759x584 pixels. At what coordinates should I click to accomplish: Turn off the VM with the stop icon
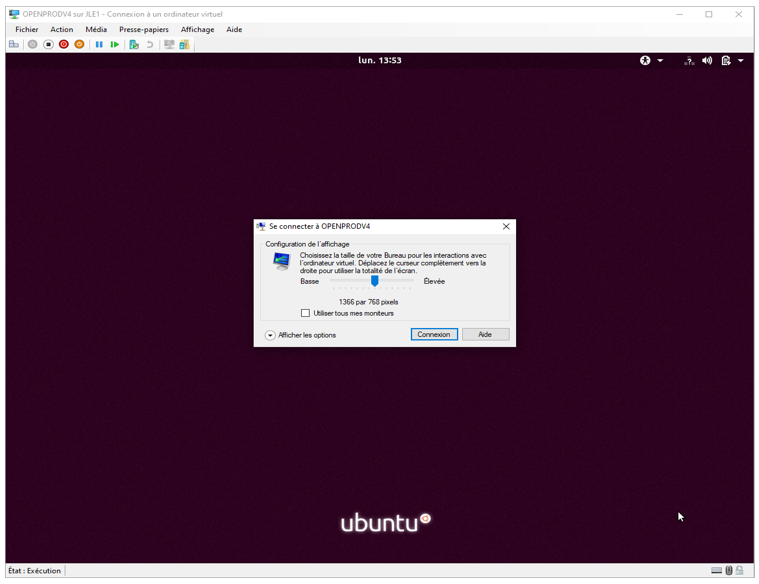(x=48, y=45)
